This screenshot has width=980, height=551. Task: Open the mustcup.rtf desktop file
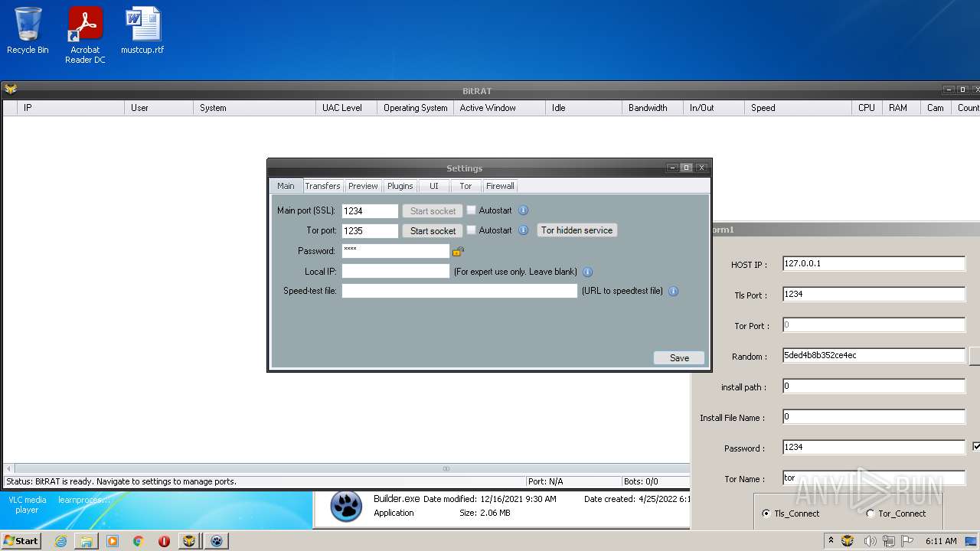point(142,31)
